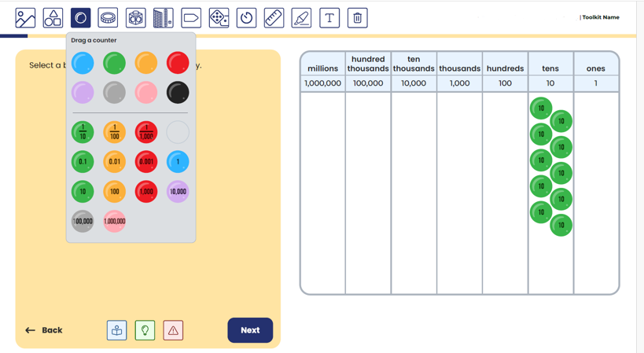Select the text tool
Screen dimensions: 644x353
pyautogui.click(x=329, y=17)
